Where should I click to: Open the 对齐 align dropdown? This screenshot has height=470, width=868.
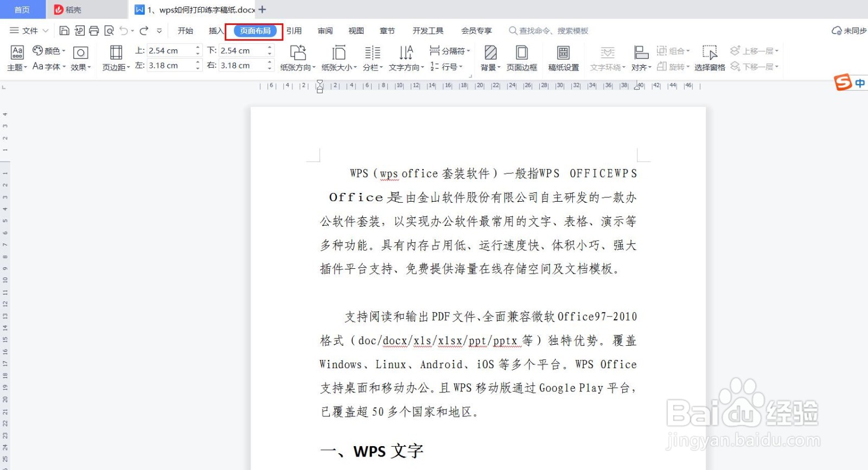pyautogui.click(x=641, y=59)
